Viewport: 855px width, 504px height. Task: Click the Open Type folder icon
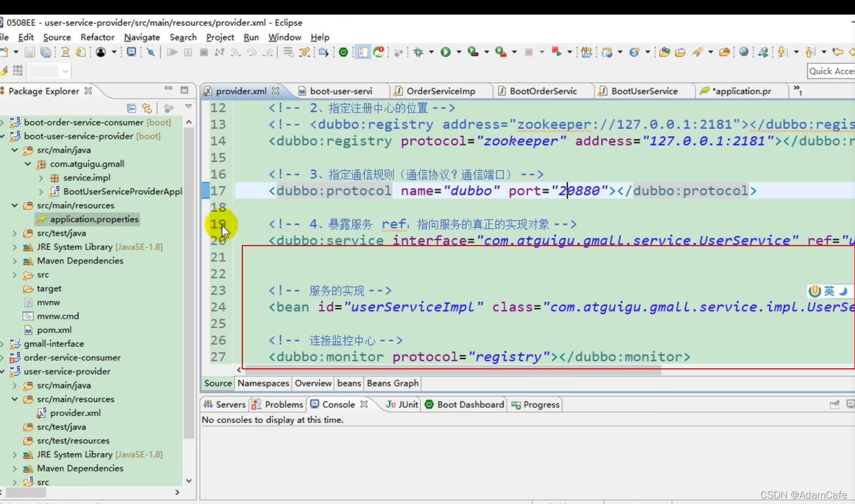[x=664, y=52]
